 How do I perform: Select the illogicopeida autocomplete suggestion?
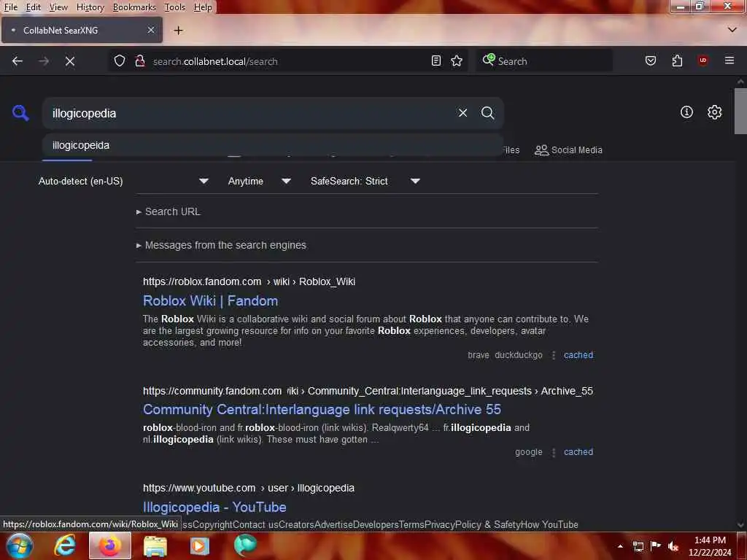(x=273, y=145)
